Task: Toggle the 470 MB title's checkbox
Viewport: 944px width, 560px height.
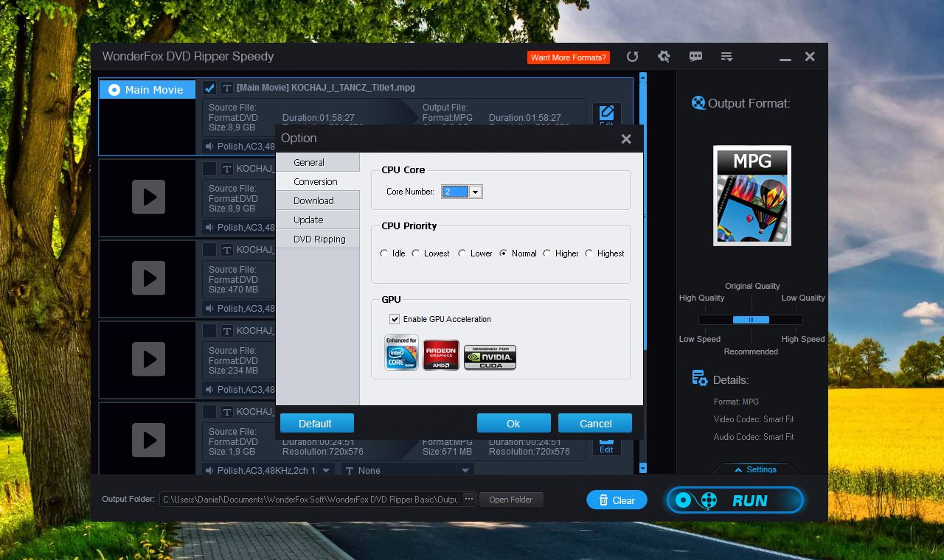Action: [209, 250]
